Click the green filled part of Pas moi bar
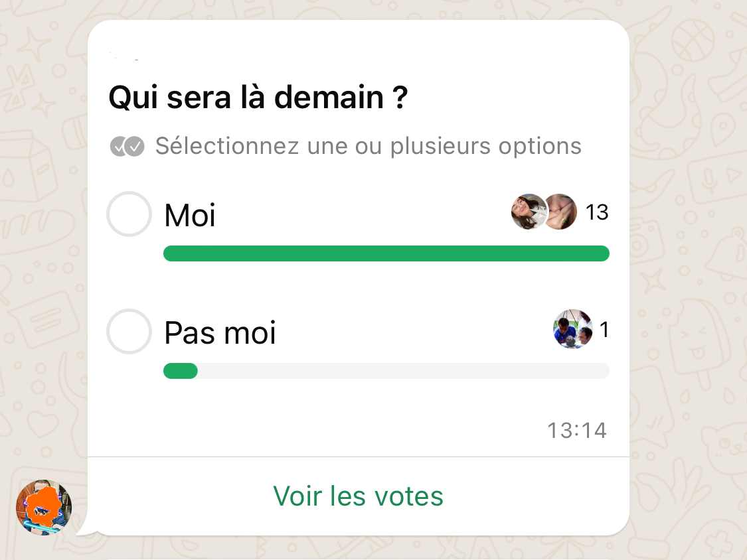747x560 pixels. [181, 371]
